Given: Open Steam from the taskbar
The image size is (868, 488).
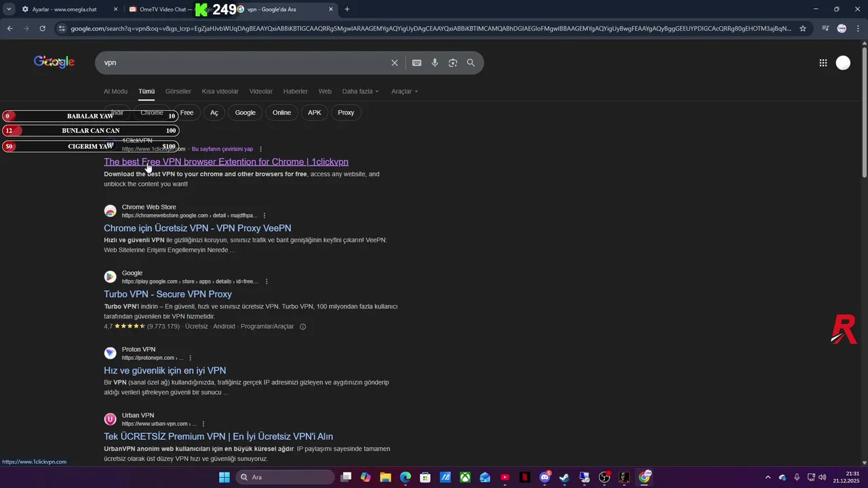Looking at the screenshot, I should 564,477.
